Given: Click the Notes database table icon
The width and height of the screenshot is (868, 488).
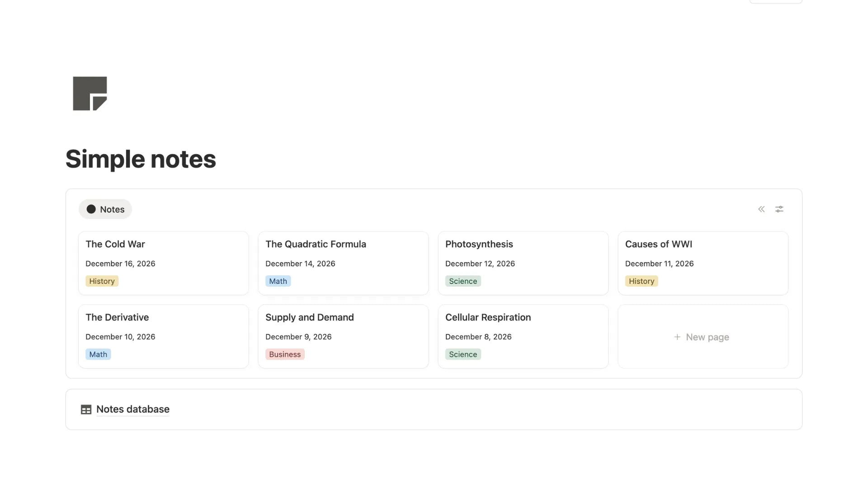Looking at the screenshot, I should coord(86,409).
